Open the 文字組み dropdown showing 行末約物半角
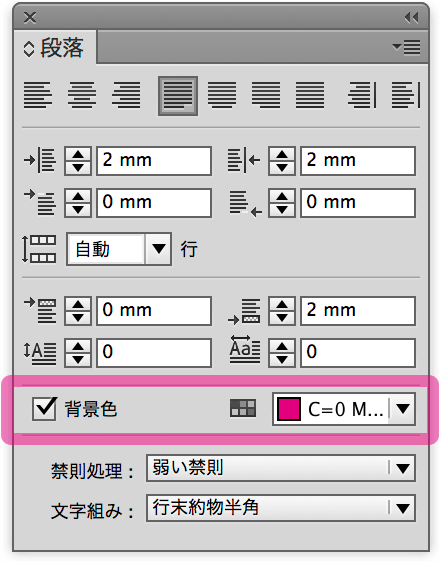The width and height of the screenshot is (440, 562). pos(281,508)
